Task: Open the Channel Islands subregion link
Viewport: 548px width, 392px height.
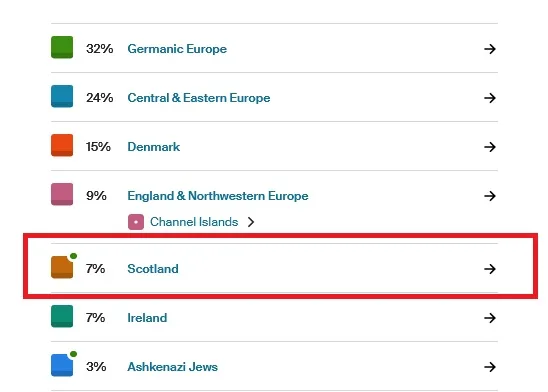Action: (x=194, y=222)
